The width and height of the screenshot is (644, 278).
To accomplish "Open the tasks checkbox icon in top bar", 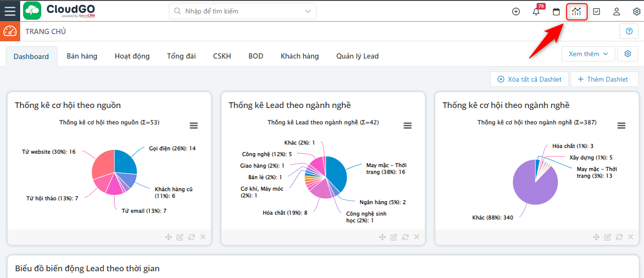I will (597, 11).
